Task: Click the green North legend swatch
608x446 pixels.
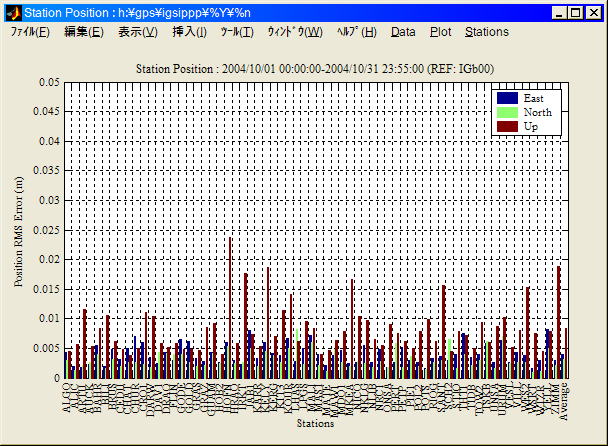Action: 508,112
